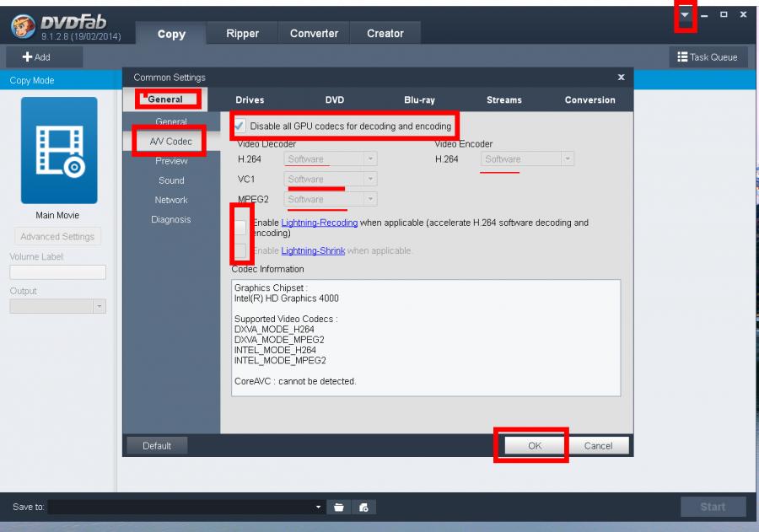This screenshot has height=532, width=759.
Task: Enable Lightning-Recoding checkbox
Action: [240, 227]
